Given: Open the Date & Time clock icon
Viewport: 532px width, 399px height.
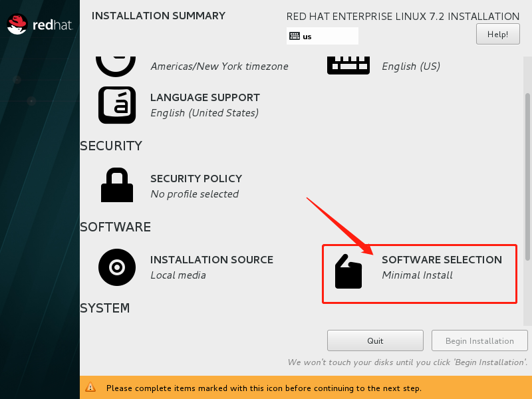Looking at the screenshot, I should [x=116, y=66].
